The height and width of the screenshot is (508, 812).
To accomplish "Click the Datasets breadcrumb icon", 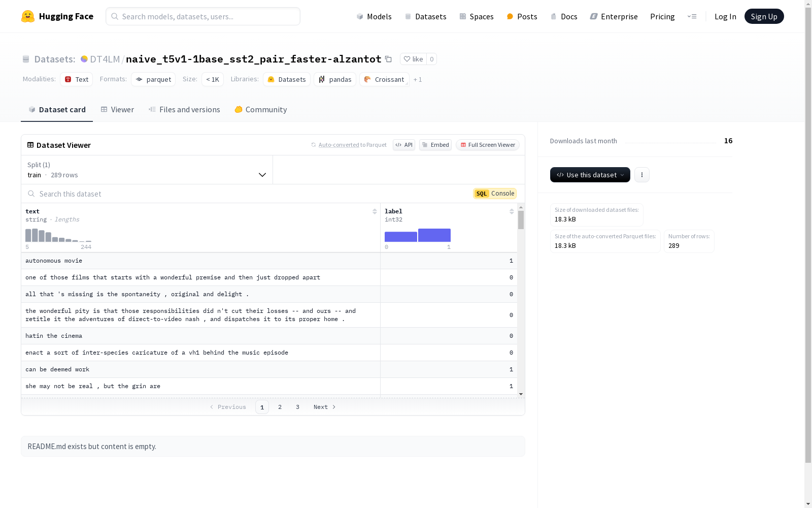I will (x=26, y=59).
